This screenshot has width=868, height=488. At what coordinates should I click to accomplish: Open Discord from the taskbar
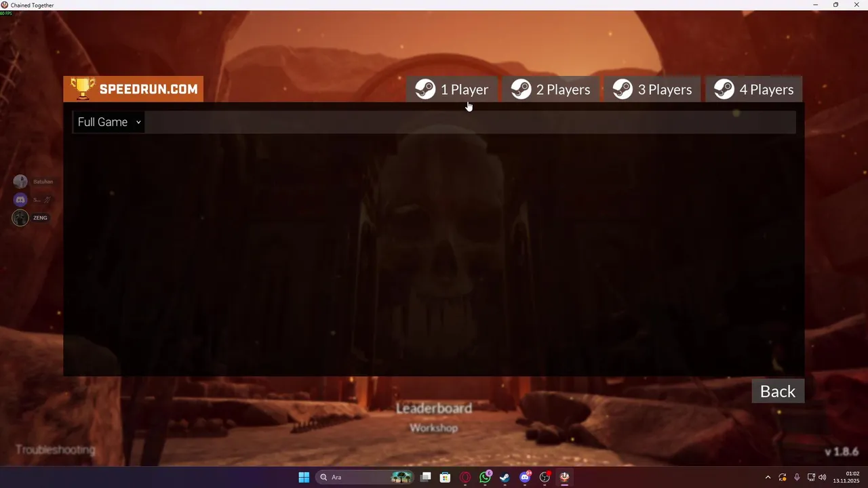pos(525,477)
